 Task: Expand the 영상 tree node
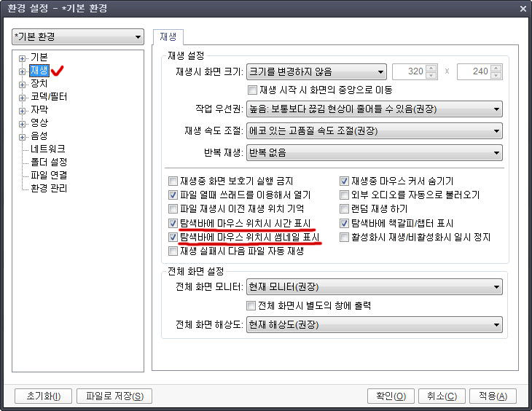(x=22, y=124)
